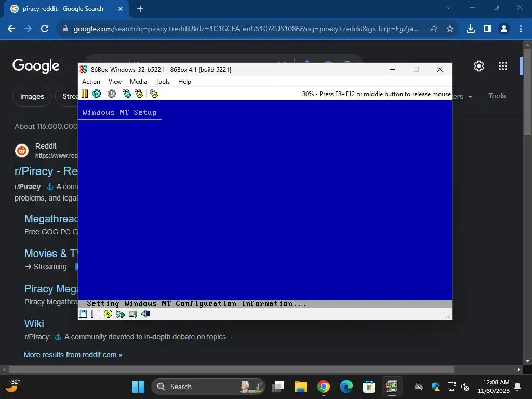Open 86Box settings gear toolbar icon
The height and width of the screenshot is (399, 532).
154,94
